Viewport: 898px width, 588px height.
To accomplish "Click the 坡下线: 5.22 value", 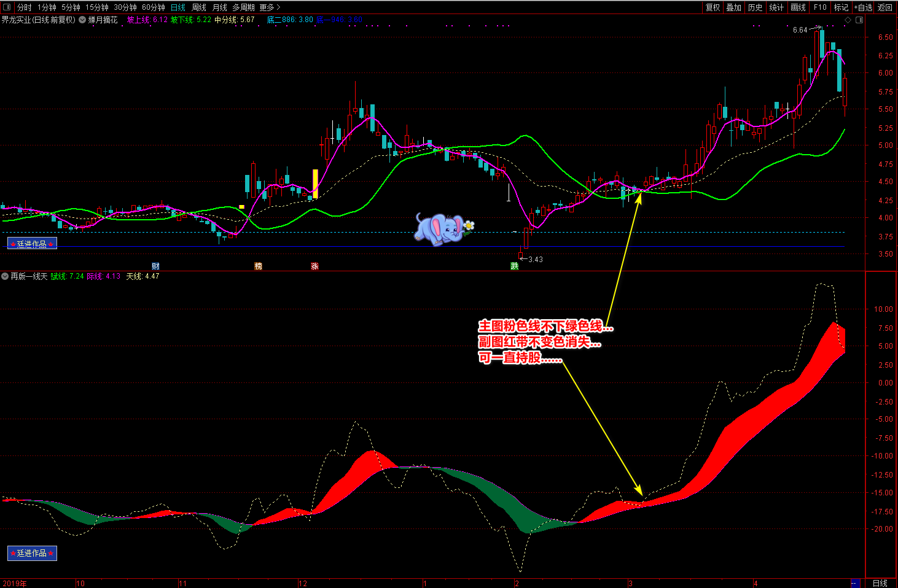I will coord(191,20).
